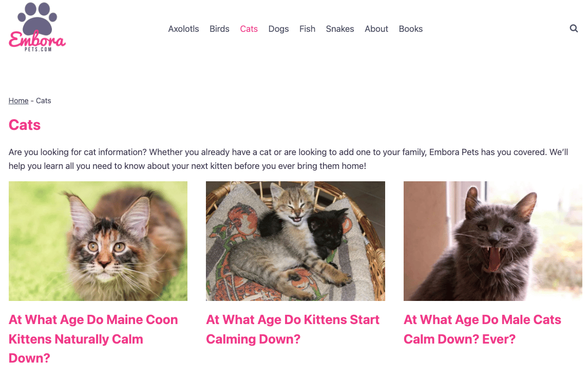Open the search magnifier icon

point(574,29)
